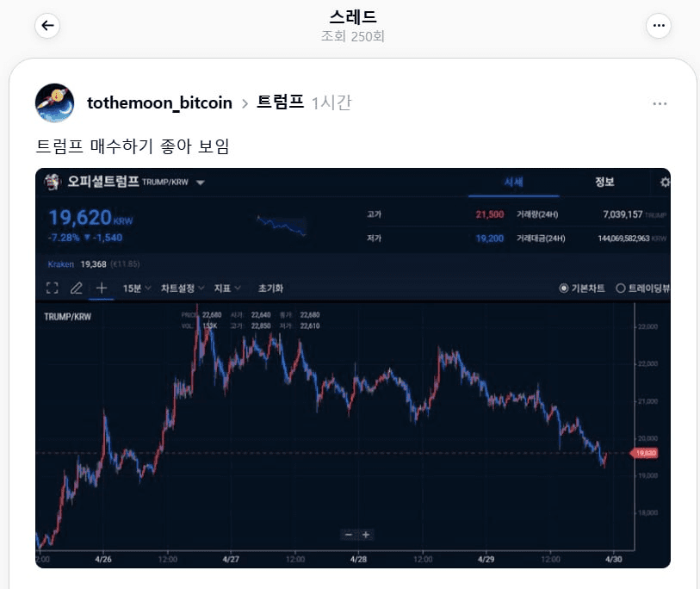Switch to the 시세 tab
This screenshot has height=589, width=700.
tap(514, 182)
